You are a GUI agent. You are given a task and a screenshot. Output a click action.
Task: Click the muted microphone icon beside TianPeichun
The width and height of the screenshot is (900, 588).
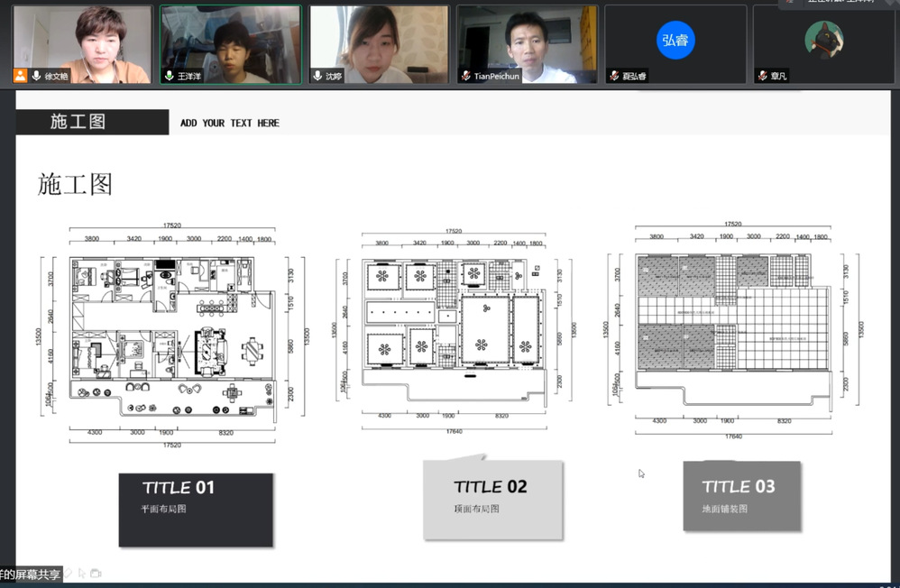tap(465, 77)
